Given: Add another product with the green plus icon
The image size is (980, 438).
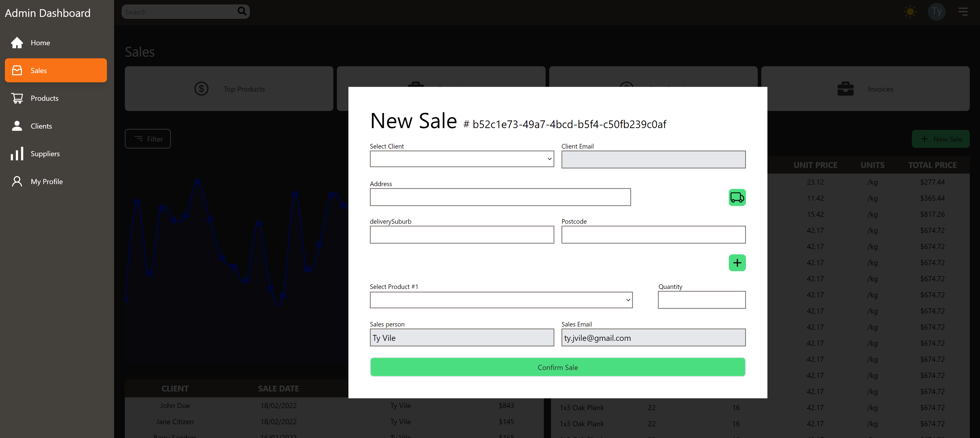Looking at the screenshot, I should coord(737,262).
